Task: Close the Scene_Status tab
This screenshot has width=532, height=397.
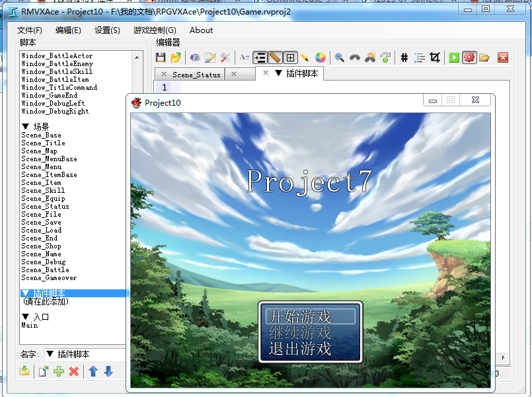Action: point(163,74)
